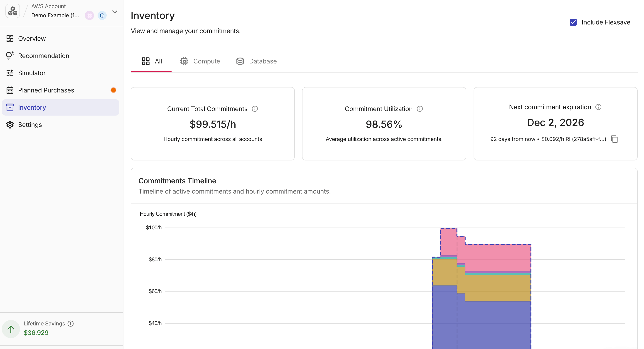Screen dimensions: 644x349
Task: Expand the AWS Account switcher chevron
Action: (x=115, y=12)
